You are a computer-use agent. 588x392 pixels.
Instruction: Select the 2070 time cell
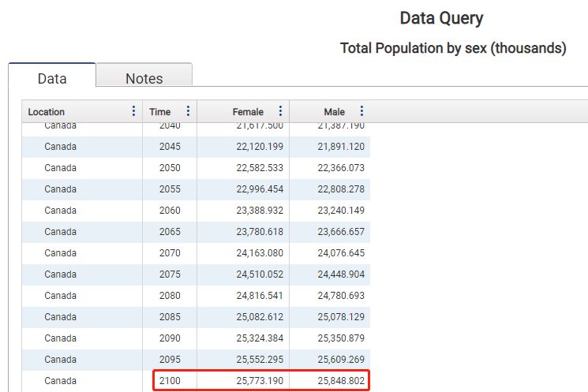tap(170, 253)
